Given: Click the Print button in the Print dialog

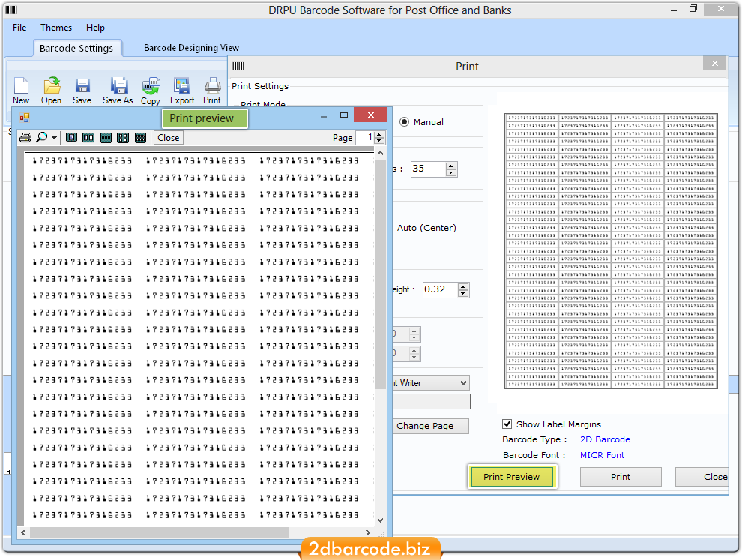Looking at the screenshot, I should [621, 477].
